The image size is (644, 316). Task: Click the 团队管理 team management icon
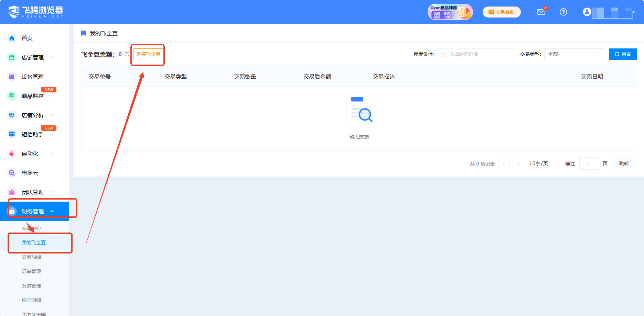(11, 192)
